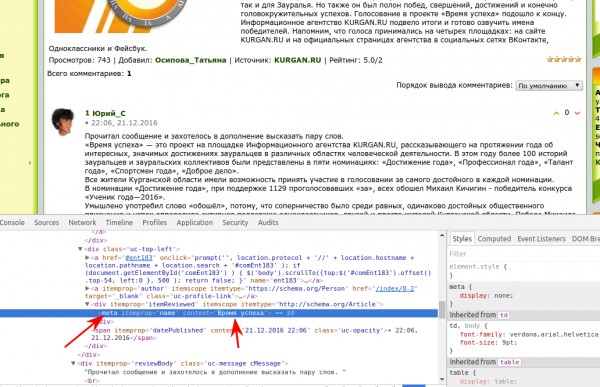Screen dimensions: 600x387
Task: Select the highlighted meta itemprop name line
Action: tap(219, 313)
